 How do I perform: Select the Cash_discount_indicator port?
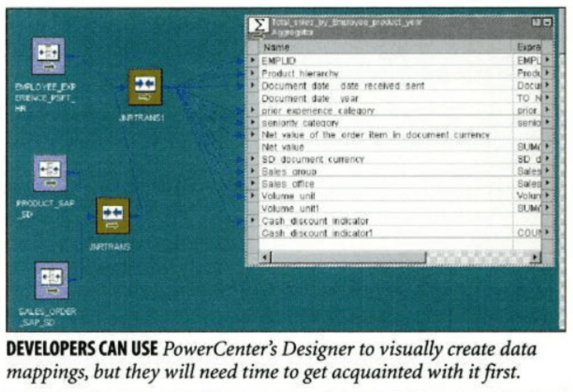coord(315,221)
